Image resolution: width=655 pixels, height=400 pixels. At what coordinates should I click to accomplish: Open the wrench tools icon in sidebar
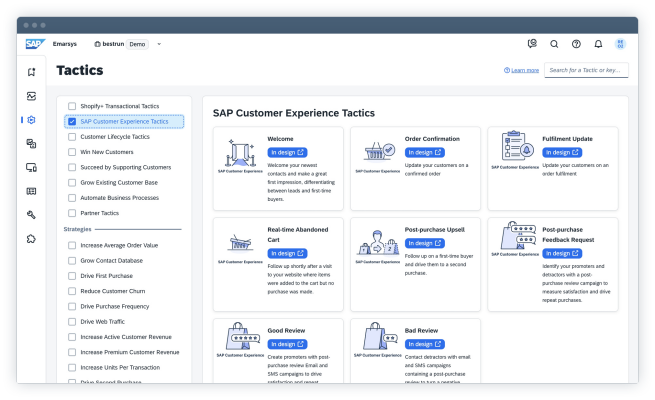click(x=31, y=215)
